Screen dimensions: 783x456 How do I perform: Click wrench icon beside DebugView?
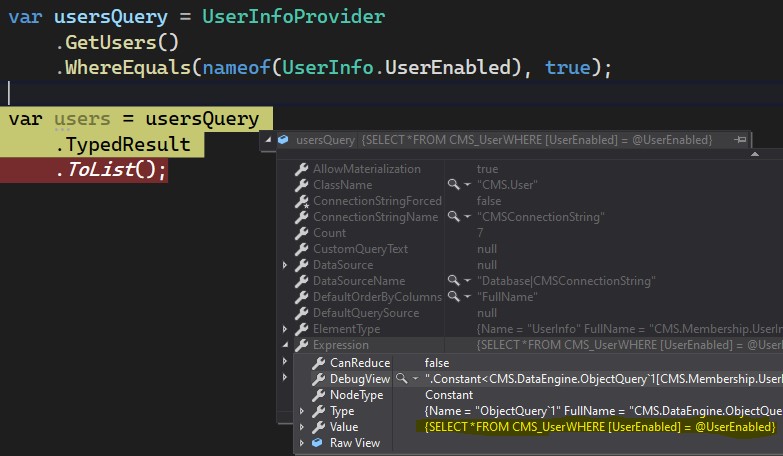318,379
